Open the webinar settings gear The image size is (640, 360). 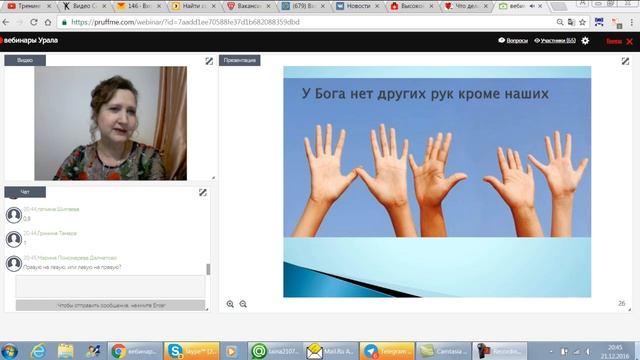585,41
